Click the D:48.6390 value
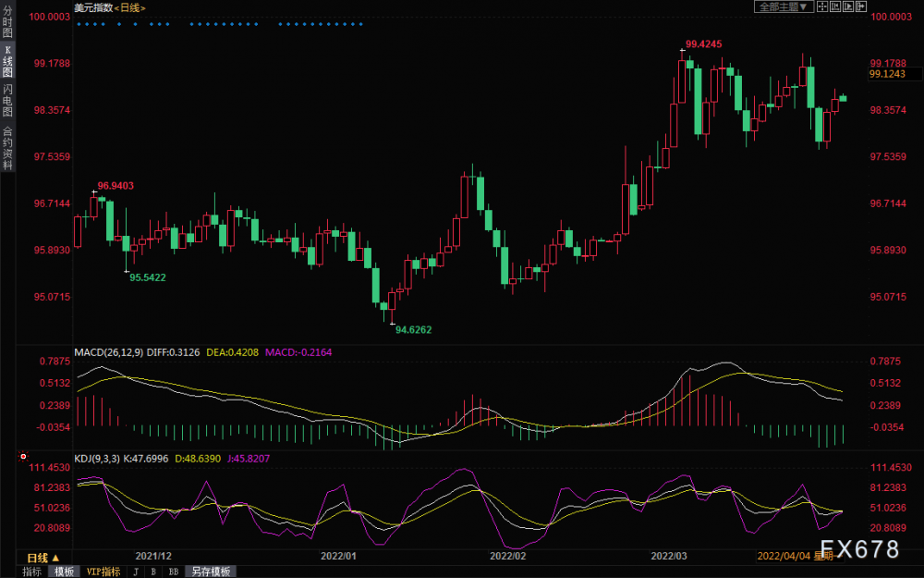Viewport: 924px width, 578px height. 198,459
